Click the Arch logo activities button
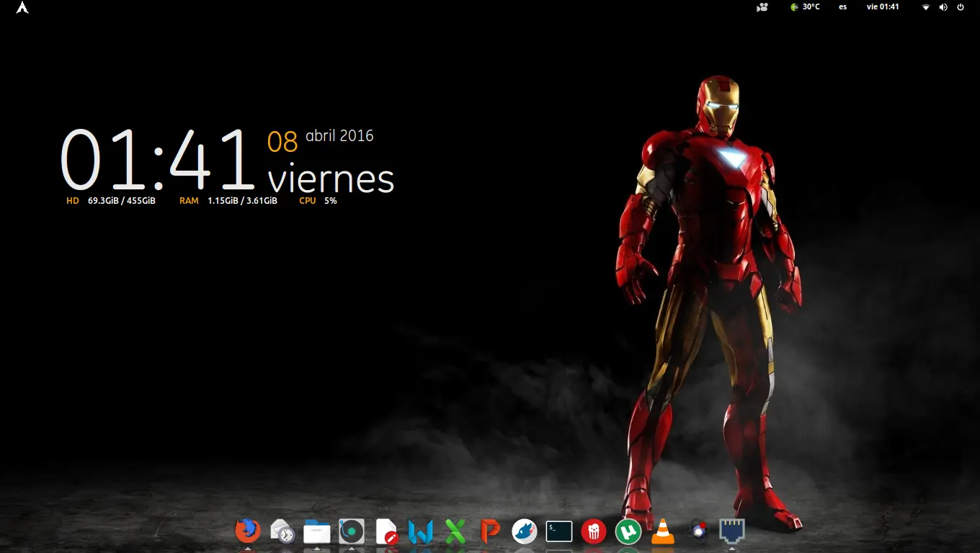The image size is (980, 553). [x=22, y=7]
